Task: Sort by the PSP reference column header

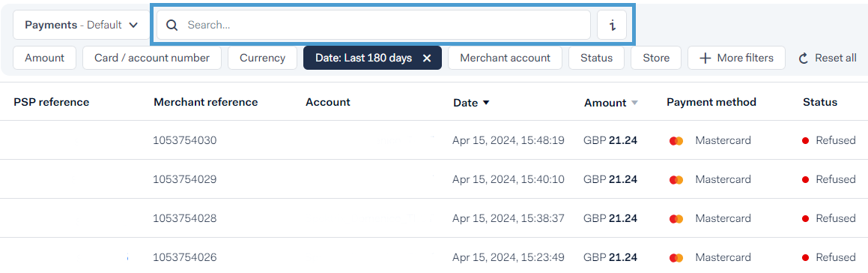Action: [52, 102]
